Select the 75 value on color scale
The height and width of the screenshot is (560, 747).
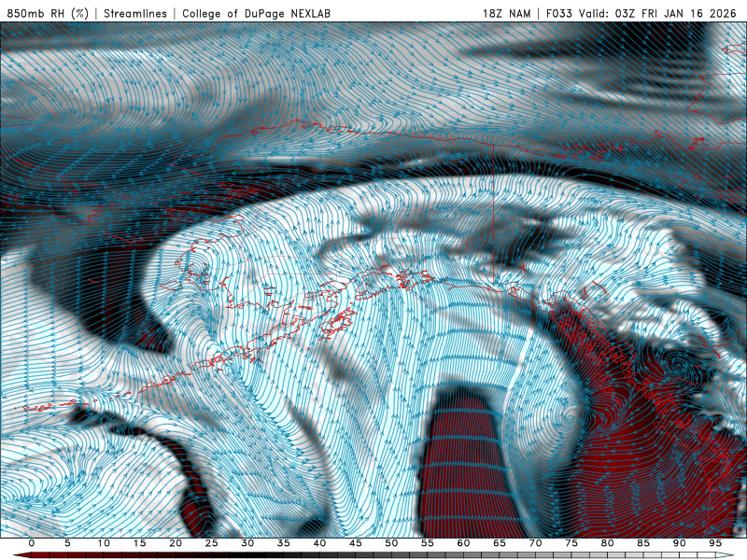coord(571,543)
